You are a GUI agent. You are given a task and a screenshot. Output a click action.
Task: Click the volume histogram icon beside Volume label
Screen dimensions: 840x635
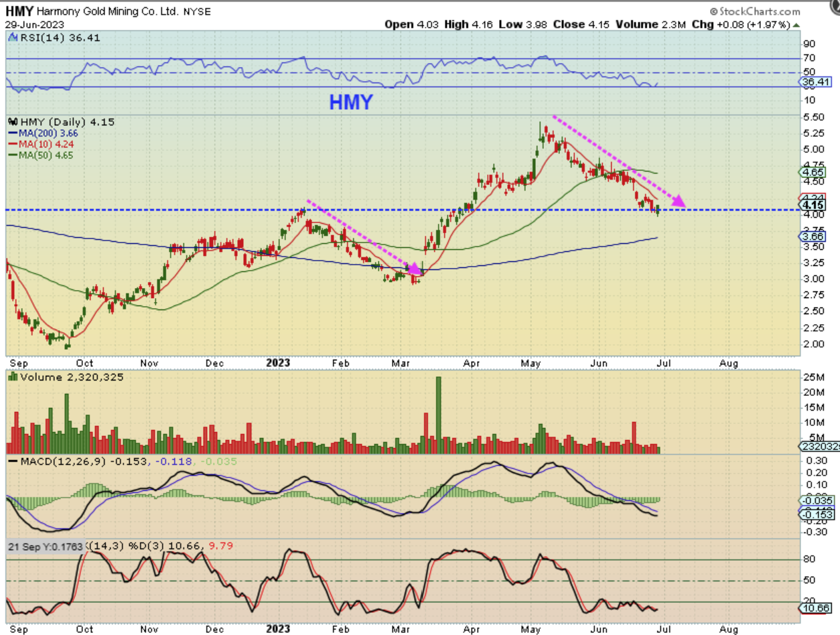(x=11, y=377)
